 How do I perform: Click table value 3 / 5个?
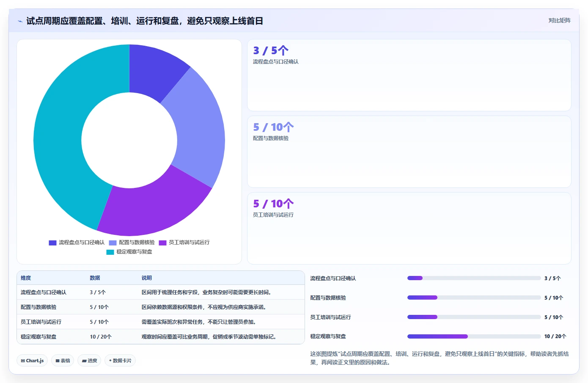98,292
